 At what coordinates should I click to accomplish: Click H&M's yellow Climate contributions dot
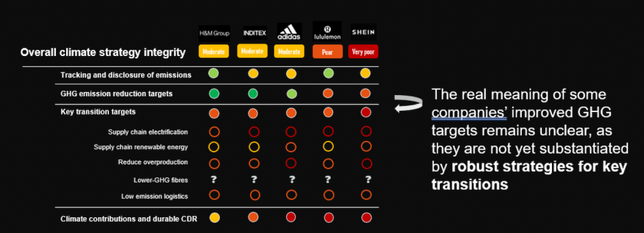click(214, 217)
